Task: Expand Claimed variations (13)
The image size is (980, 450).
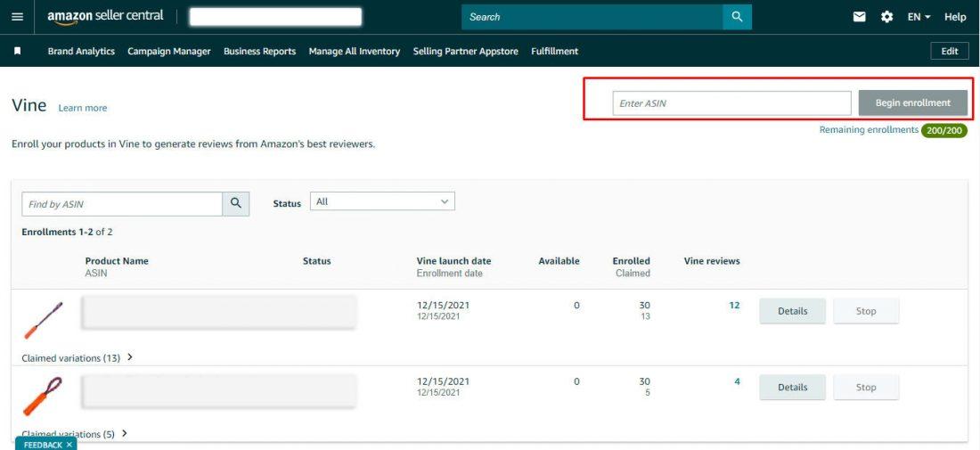Action: click(x=77, y=357)
